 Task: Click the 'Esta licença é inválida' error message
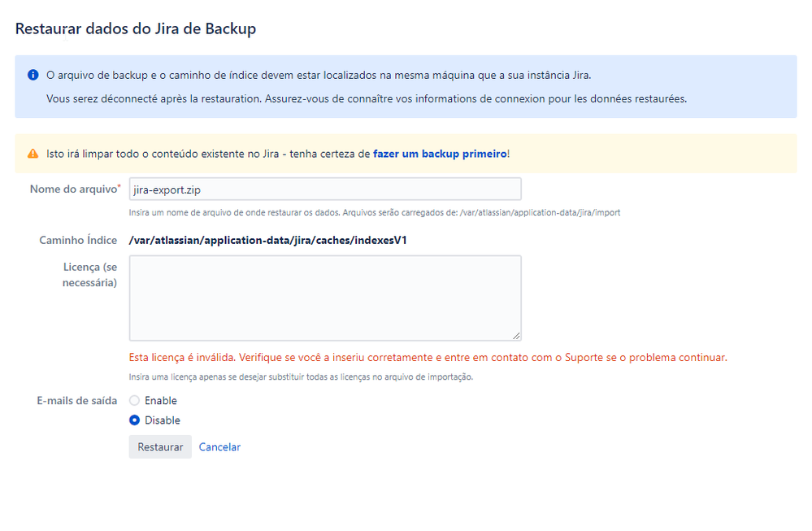(x=428, y=358)
